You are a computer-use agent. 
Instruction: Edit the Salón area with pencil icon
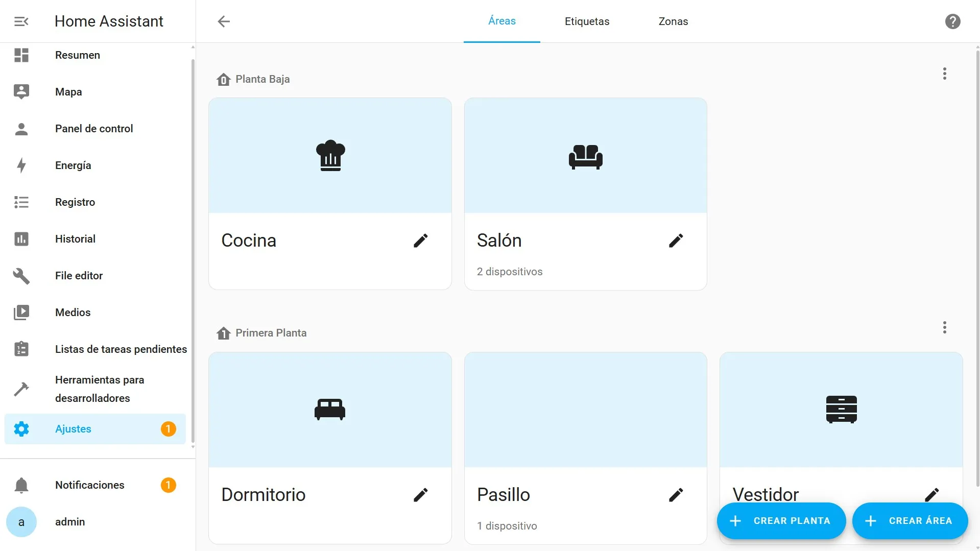[676, 241]
